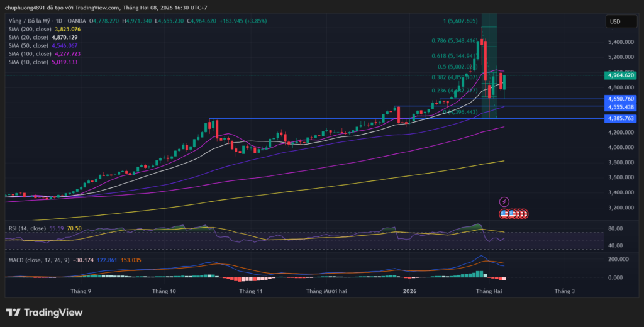The image size is (644, 327).
Task: Click the SMA (200, close) indicator legend
Action: point(28,29)
